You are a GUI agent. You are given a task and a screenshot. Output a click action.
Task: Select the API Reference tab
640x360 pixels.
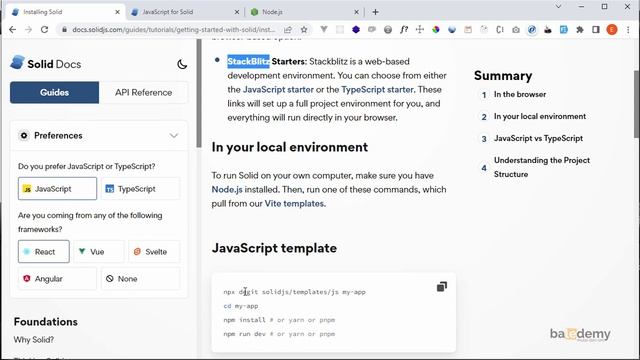point(143,92)
